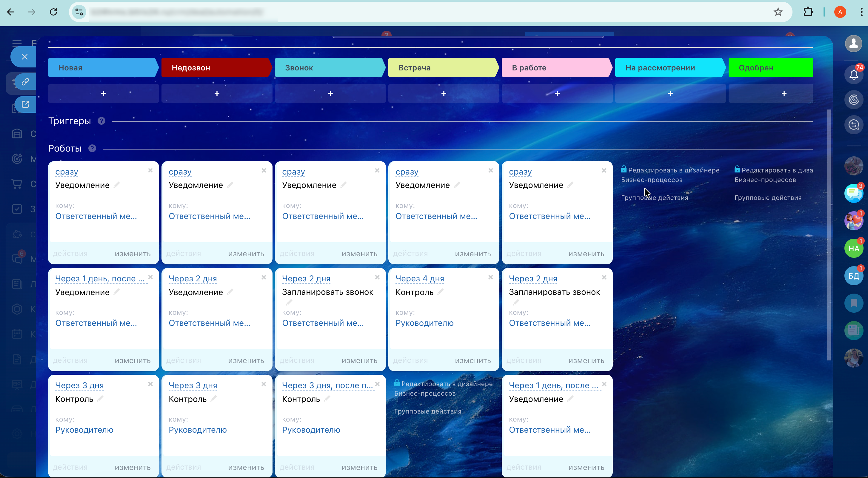Close the slider panel with X button
This screenshot has height=478, width=868.
[x=24, y=57]
